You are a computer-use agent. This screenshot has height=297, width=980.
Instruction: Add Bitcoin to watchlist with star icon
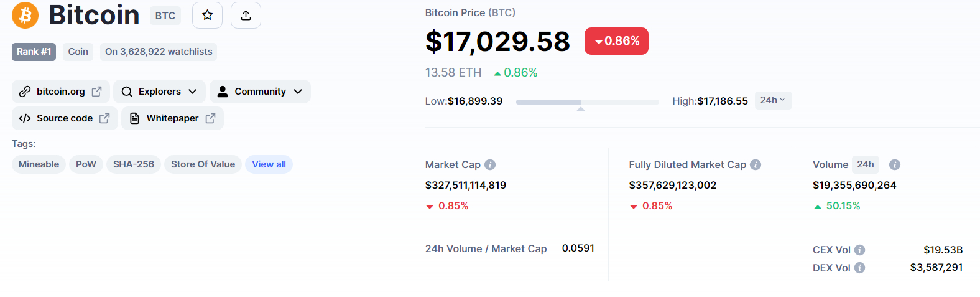(207, 15)
